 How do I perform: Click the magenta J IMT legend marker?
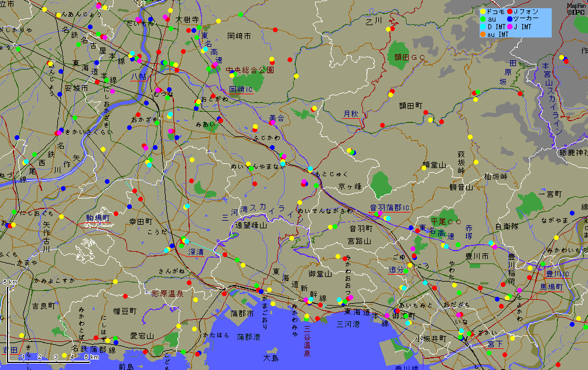tap(510, 27)
